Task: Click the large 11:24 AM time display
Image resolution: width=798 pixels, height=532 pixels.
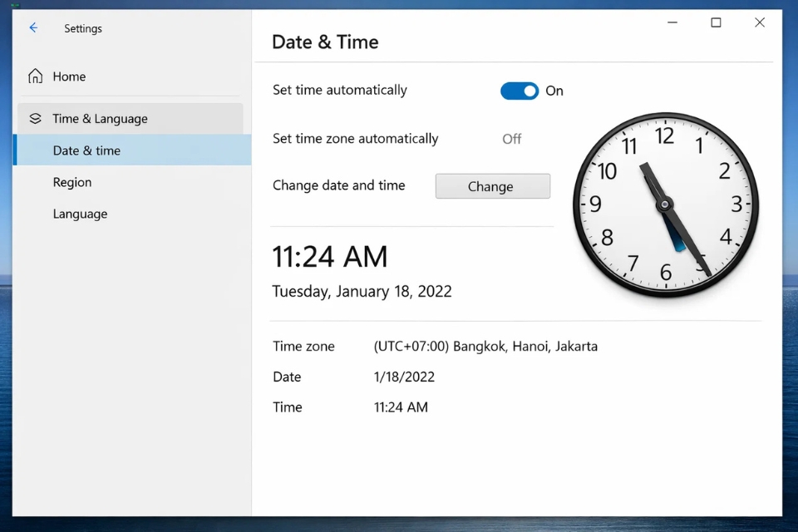Action: [x=330, y=257]
